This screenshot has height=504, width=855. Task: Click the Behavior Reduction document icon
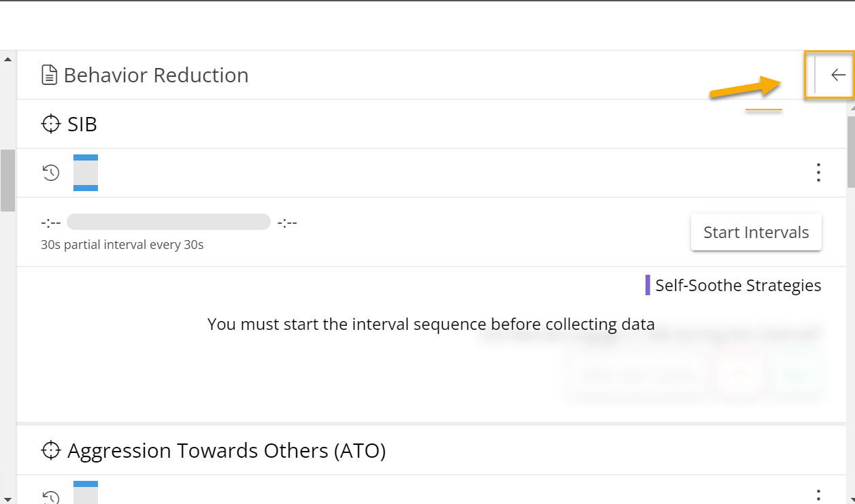click(49, 75)
